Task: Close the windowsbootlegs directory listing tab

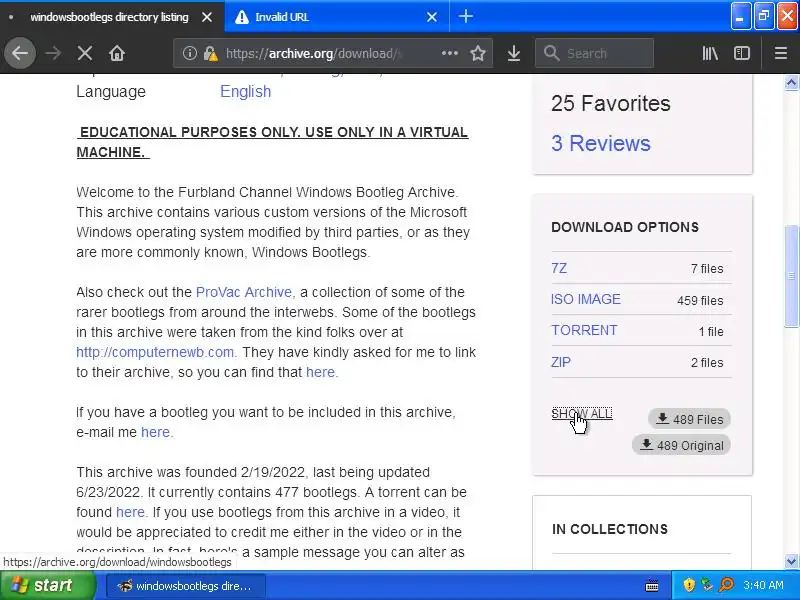Action: 207,17
